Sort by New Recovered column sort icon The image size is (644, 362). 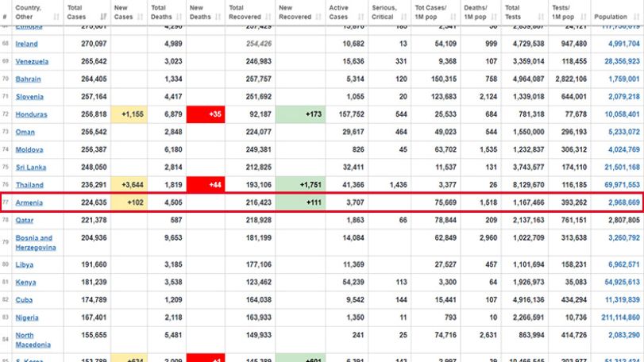click(318, 17)
